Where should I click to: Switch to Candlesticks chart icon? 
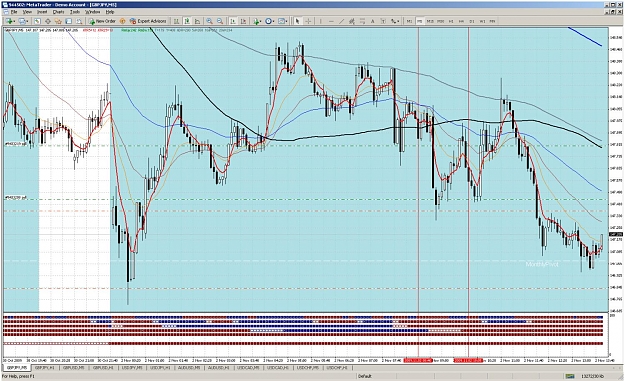pyautogui.click(x=187, y=21)
